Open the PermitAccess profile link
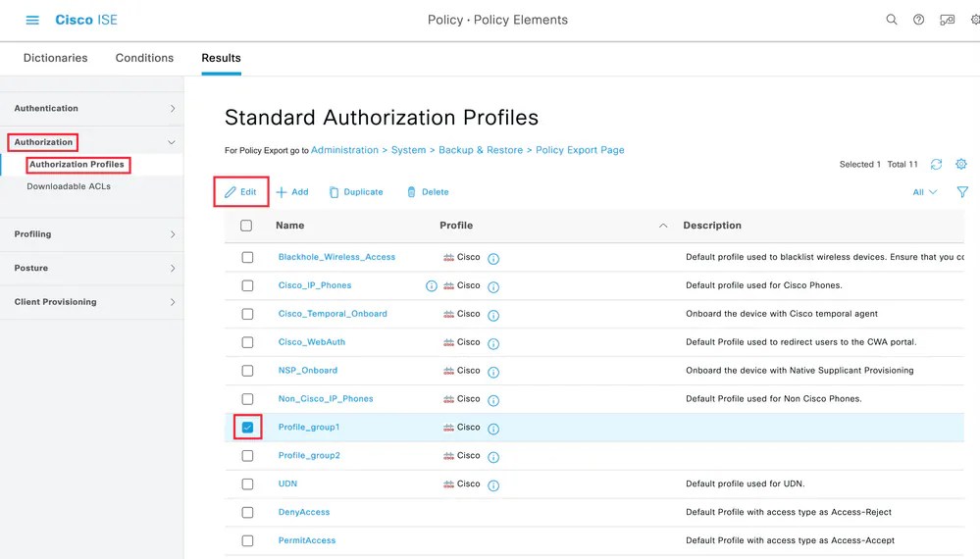This screenshot has height=559, width=980. point(307,540)
